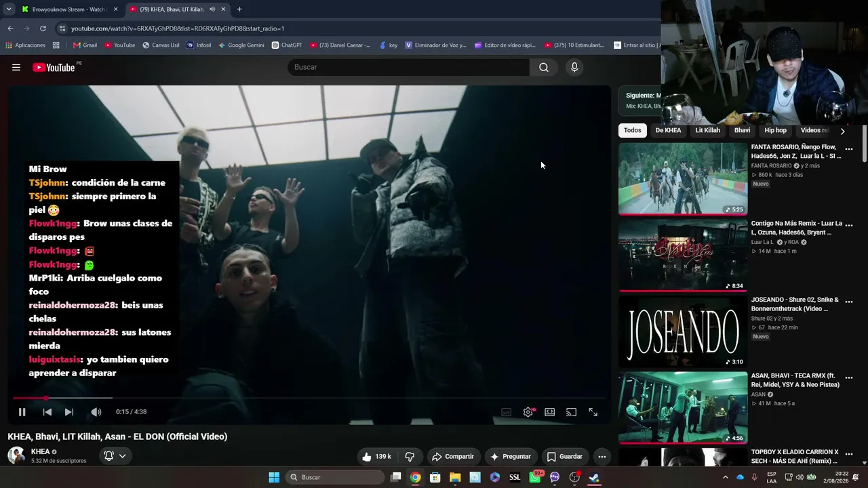The width and height of the screenshot is (868, 488).
Task: Open the Aplicaciones bookmarks shortcut
Action: pyautogui.click(x=26, y=45)
